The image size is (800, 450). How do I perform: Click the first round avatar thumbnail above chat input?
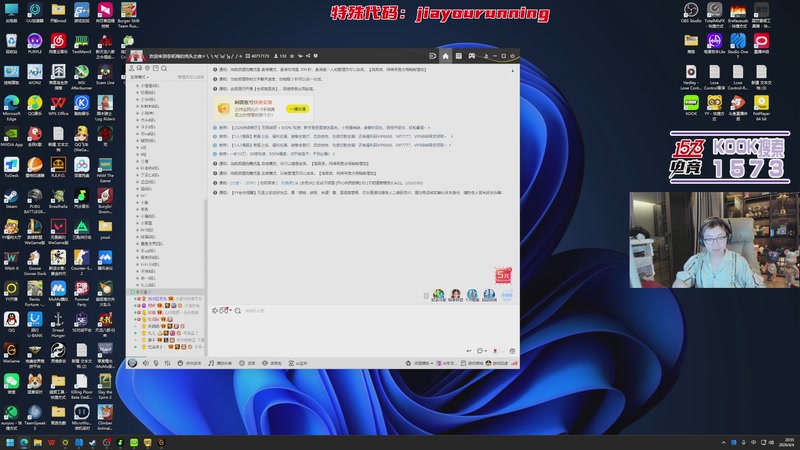click(438, 294)
